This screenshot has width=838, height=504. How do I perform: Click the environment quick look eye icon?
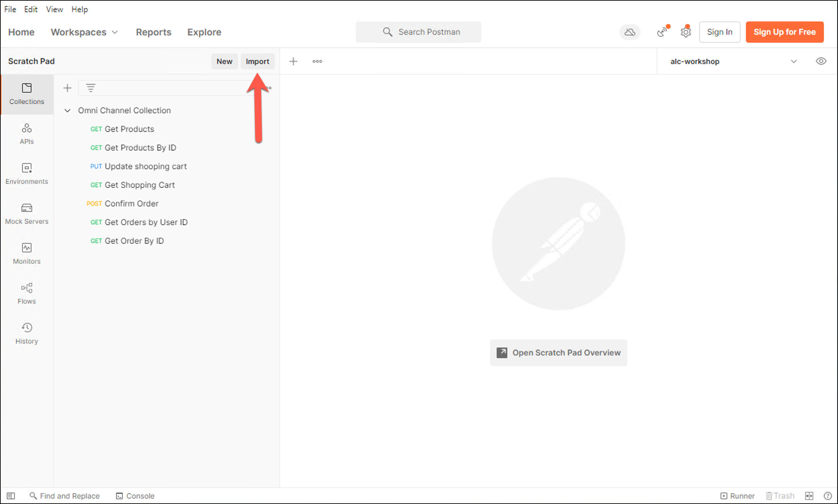(821, 62)
